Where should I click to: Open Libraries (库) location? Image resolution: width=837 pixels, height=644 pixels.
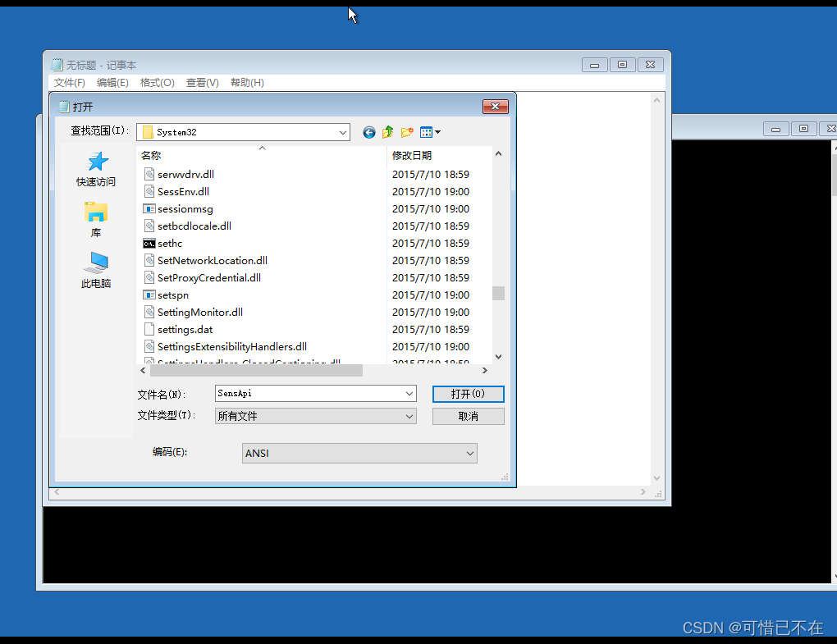[x=95, y=220]
